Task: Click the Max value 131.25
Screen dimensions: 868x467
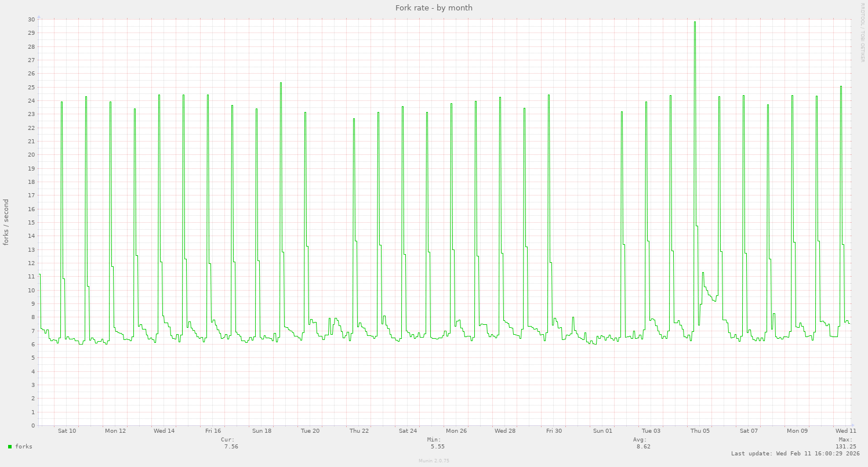Action: point(845,447)
